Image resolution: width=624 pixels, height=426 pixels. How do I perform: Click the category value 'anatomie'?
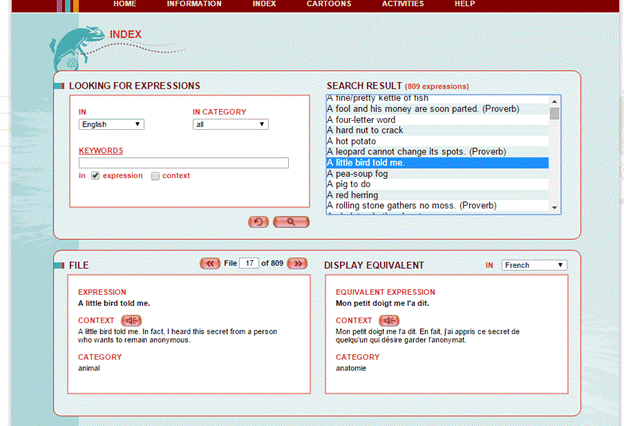coord(351,368)
